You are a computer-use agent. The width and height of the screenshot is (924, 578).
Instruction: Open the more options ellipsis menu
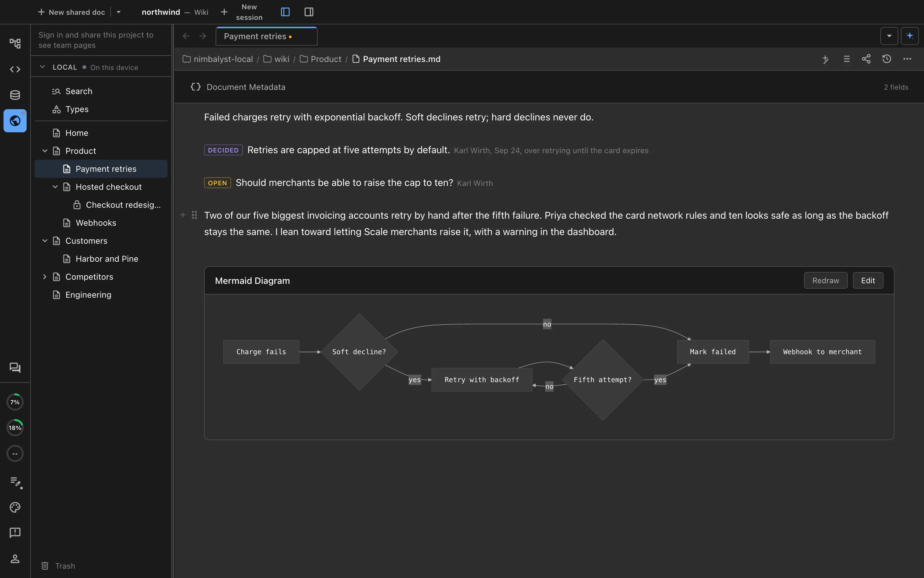point(907,59)
